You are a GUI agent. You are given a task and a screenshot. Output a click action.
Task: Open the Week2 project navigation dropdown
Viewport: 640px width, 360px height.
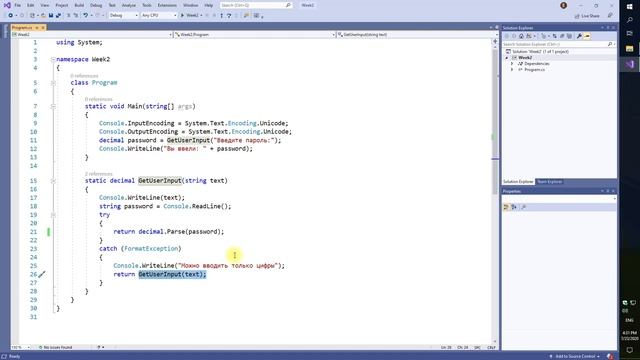(92, 35)
